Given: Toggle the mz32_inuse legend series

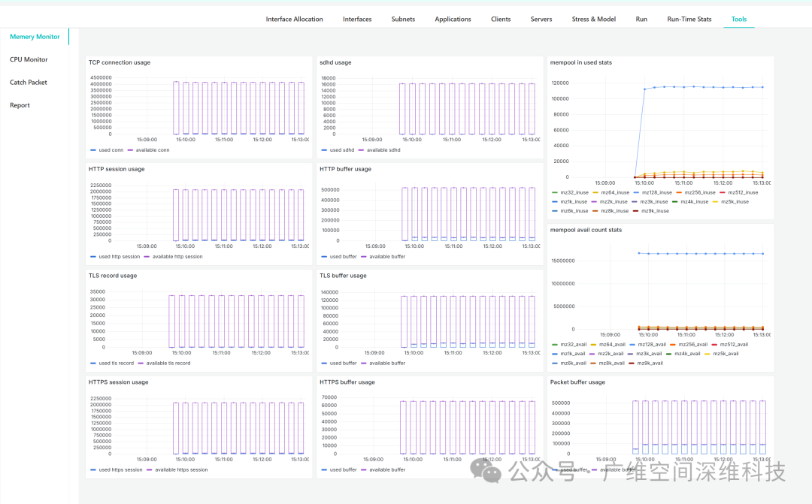Looking at the screenshot, I should (x=570, y=192).
